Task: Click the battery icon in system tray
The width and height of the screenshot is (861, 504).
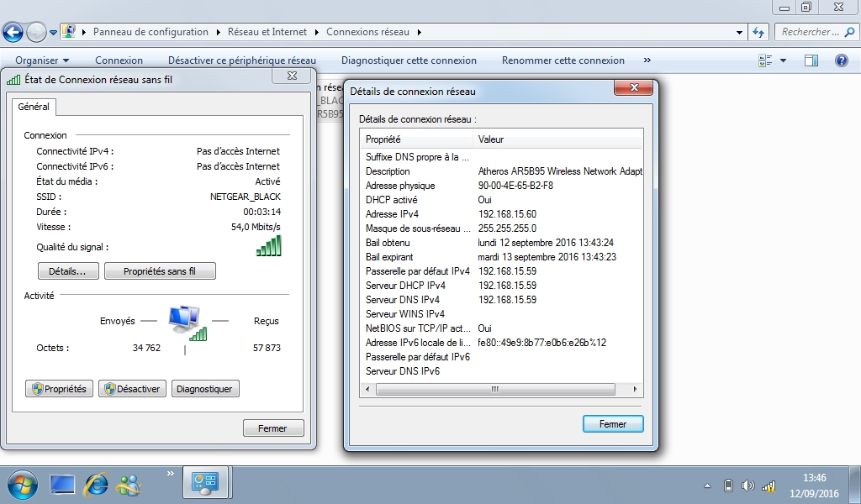Action: tap(728, 486)
